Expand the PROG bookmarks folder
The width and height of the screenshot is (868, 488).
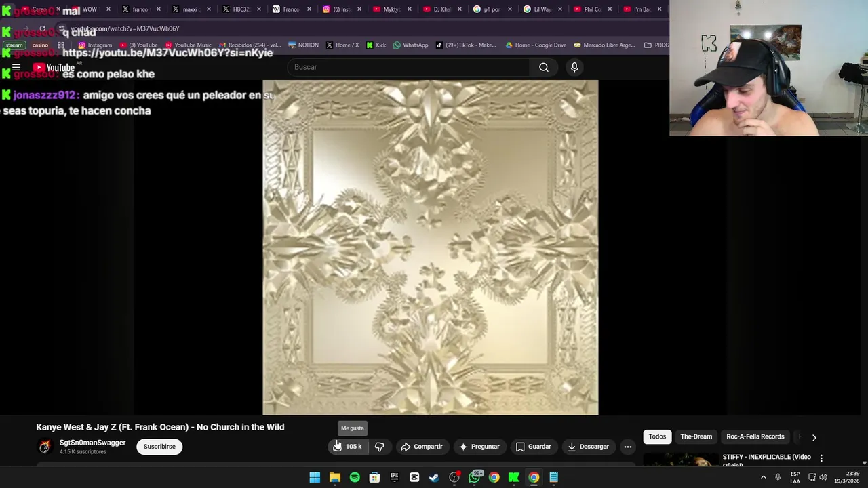click(x=656, y=45)
